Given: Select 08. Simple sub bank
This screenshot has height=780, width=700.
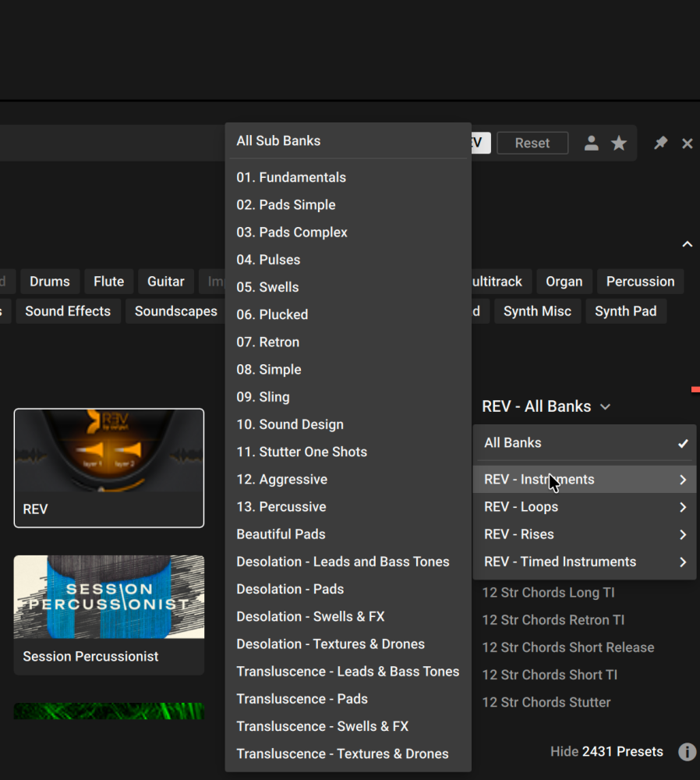Looking at the screenshot, I should click(348, 370).
